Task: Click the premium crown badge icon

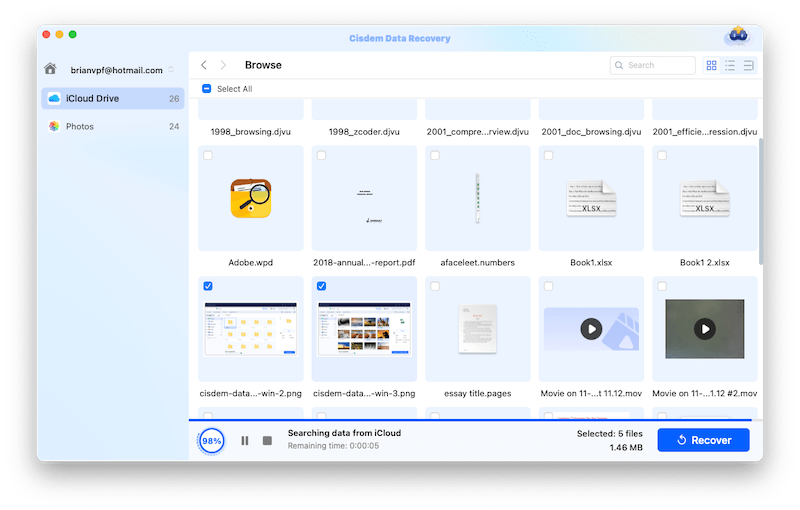Action: (738, 36)
